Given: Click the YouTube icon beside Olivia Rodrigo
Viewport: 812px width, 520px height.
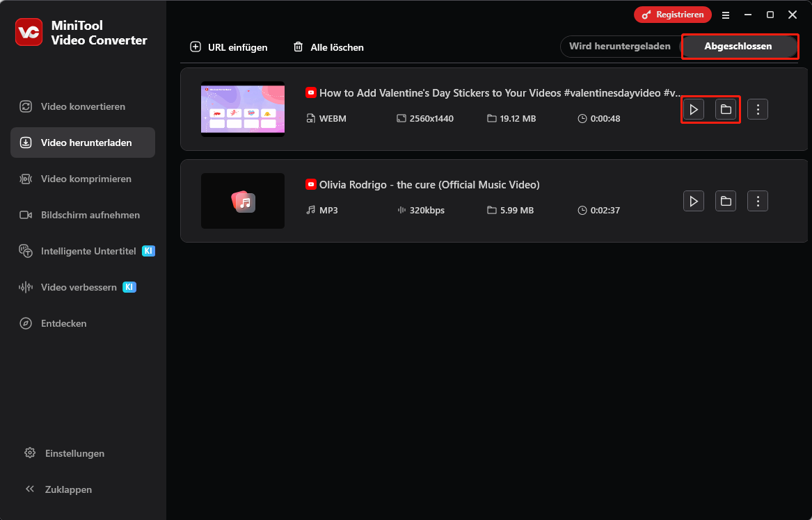Looking at the screenshot, I should [x=311, y=185].
